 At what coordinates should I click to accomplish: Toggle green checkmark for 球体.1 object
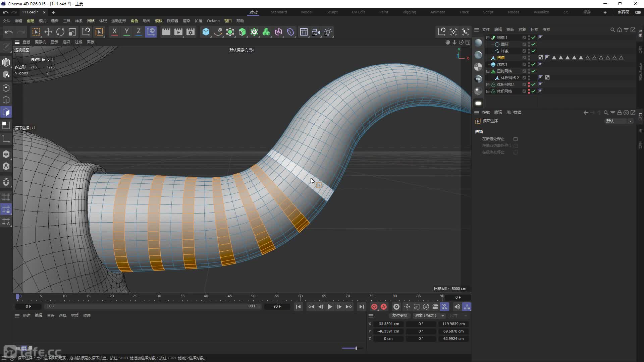(533, 64)
